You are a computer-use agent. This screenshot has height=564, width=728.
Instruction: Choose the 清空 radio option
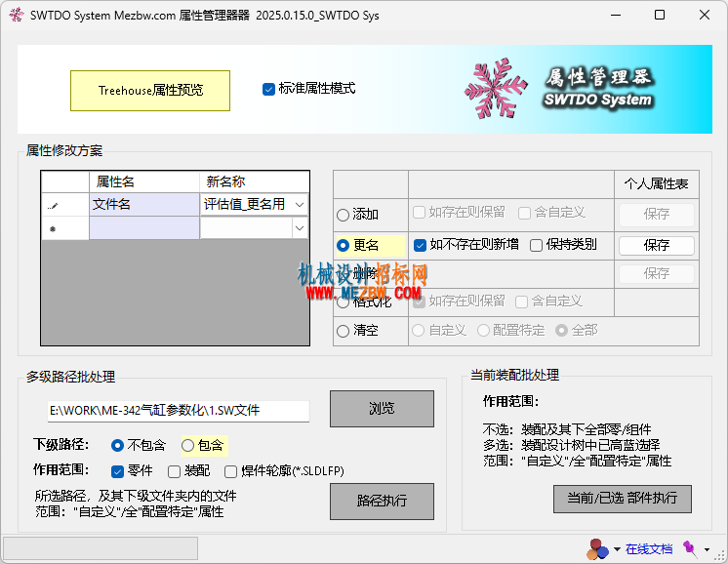(343, 331)
